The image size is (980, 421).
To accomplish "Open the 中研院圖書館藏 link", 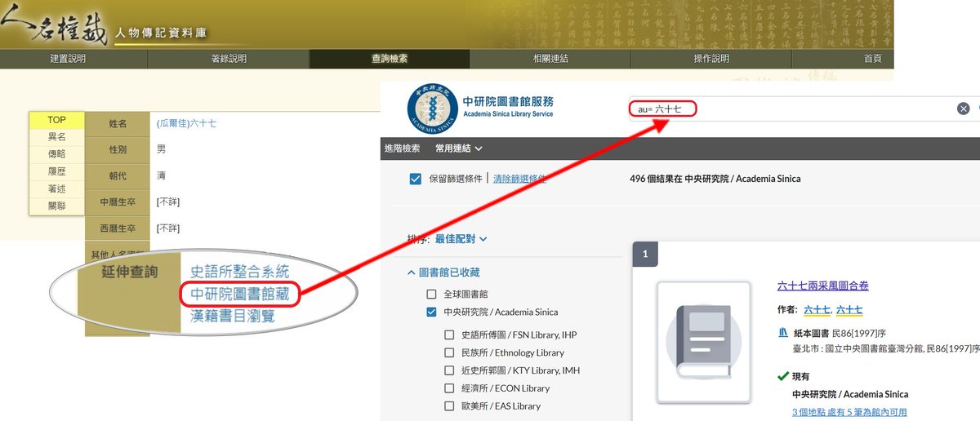I will tap(239, 294).
